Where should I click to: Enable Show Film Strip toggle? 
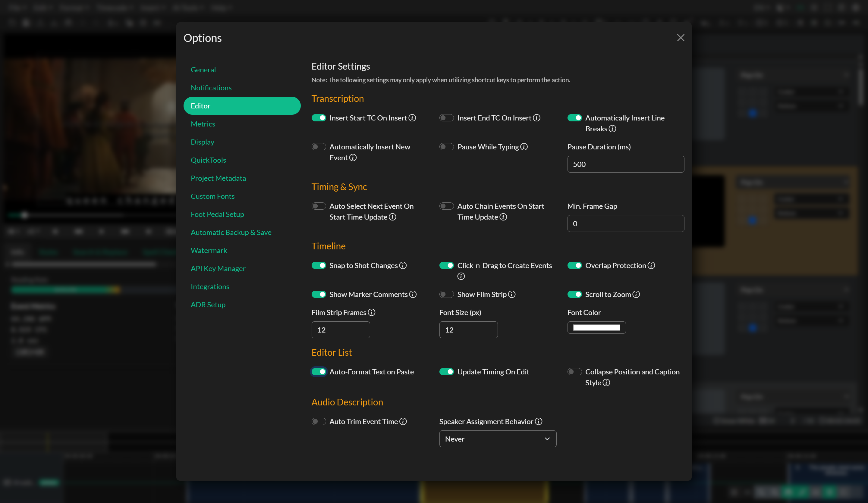[446, 294]
